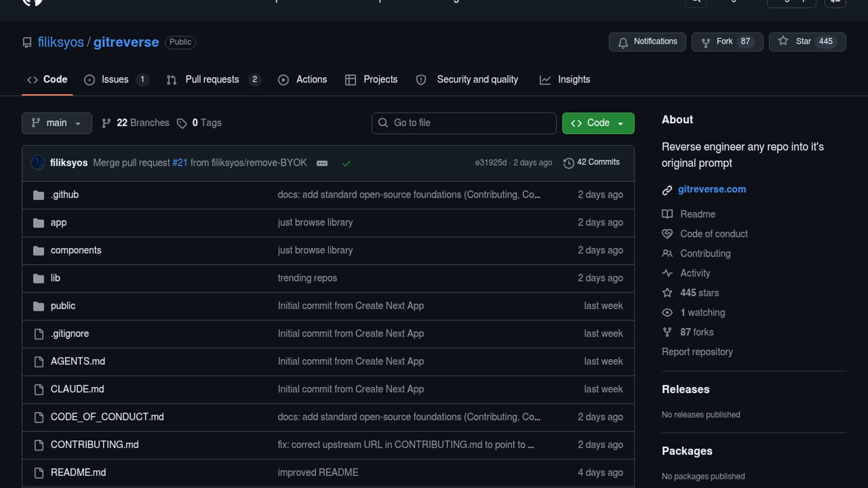Viewport: 868px width, 488px height.
Task: Click the Notifications bell button
Action: [647, 42]
